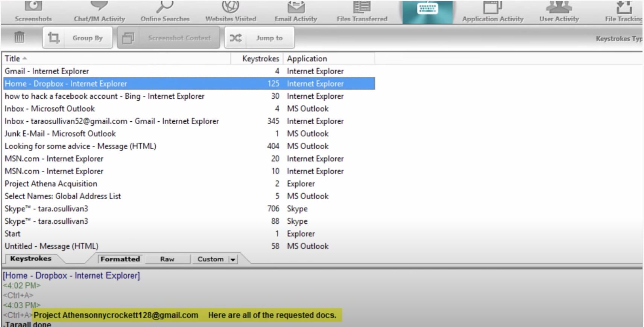Select the Raw view tab
The image size is (644, 327).
pos(167,259)
